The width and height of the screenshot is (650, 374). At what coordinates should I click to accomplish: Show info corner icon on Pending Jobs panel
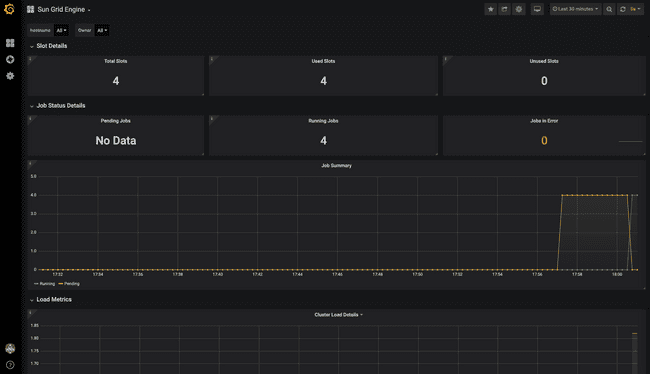tap(30, 119)
